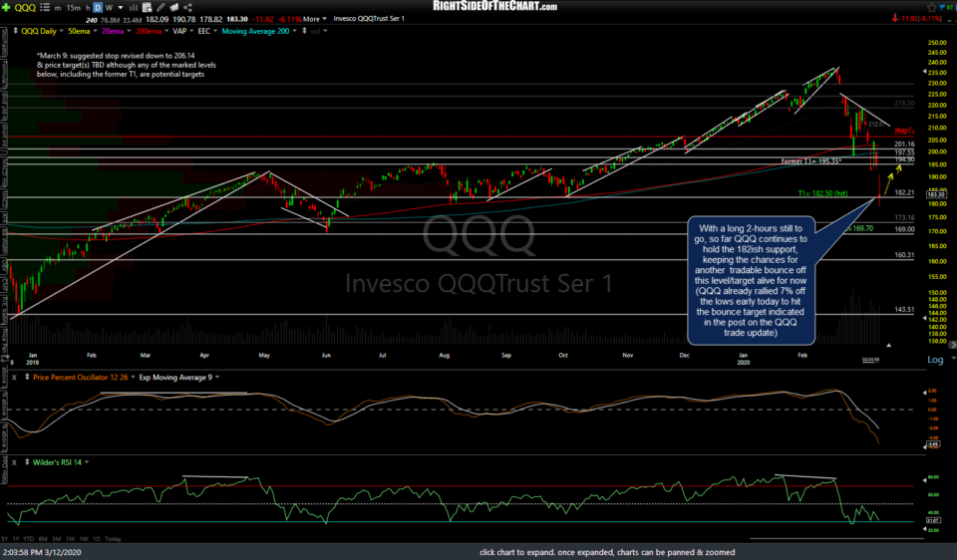
Task: Select the 5Y time span
Action: click(6, 539)
